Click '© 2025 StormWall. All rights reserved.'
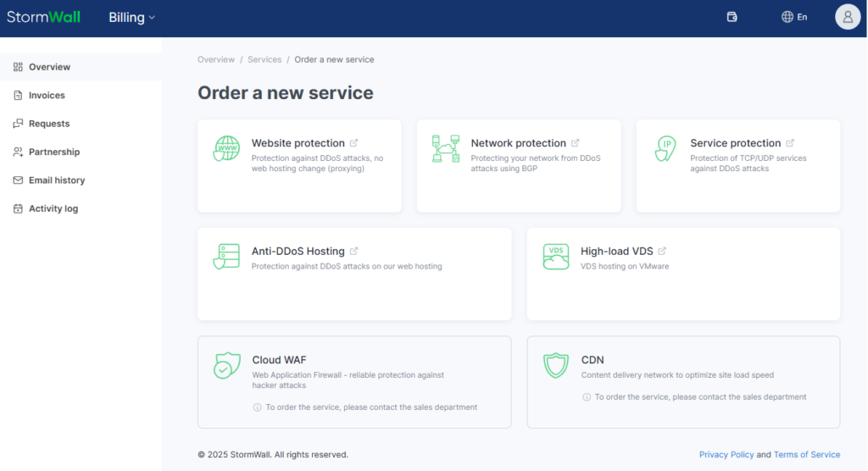Image resolution: width=868 pixels, height=471 pixels. tap(273, 454)
